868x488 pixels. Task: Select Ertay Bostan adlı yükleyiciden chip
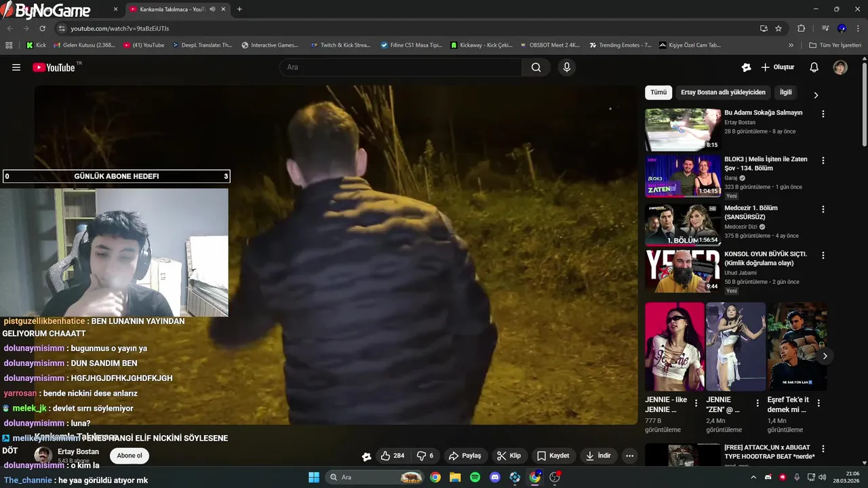click(723, 92)
